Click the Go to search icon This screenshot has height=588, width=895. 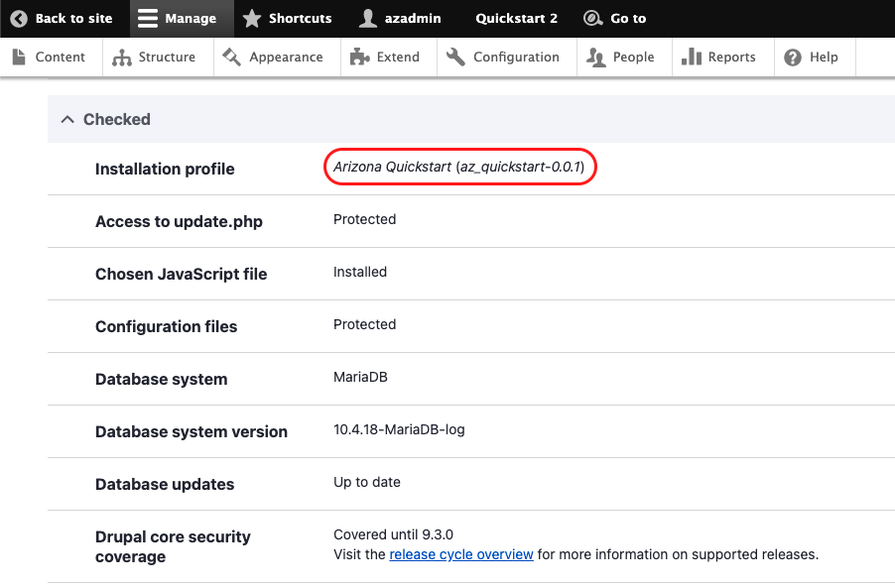(x=593, y=18)
